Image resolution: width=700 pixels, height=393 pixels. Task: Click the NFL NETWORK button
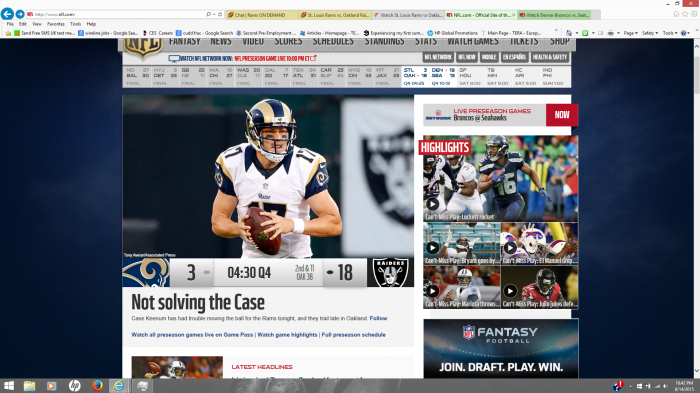[438, 57]
